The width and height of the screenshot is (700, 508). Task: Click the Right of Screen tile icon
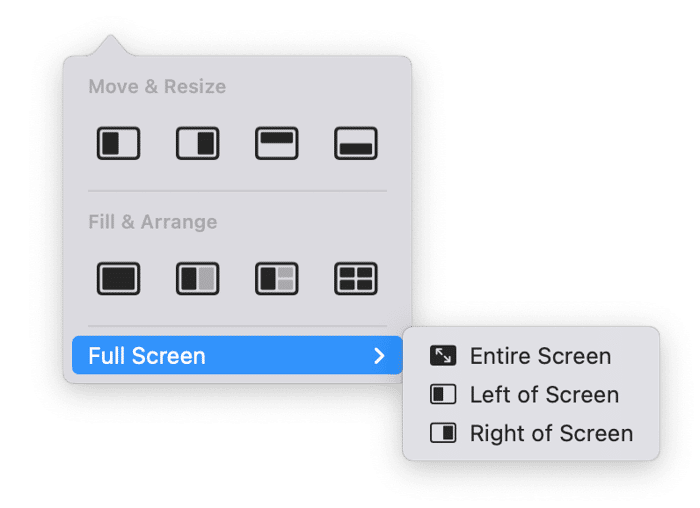click(442, 434)
